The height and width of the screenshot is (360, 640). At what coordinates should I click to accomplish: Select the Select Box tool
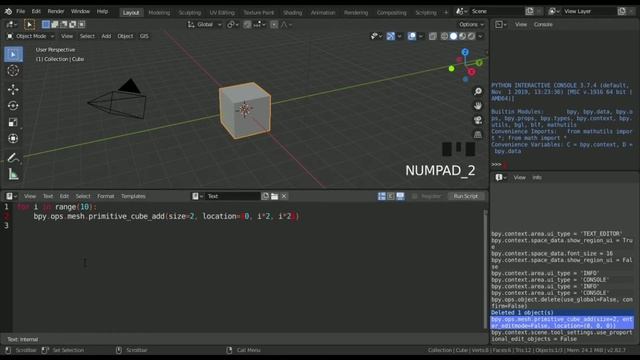13,54
